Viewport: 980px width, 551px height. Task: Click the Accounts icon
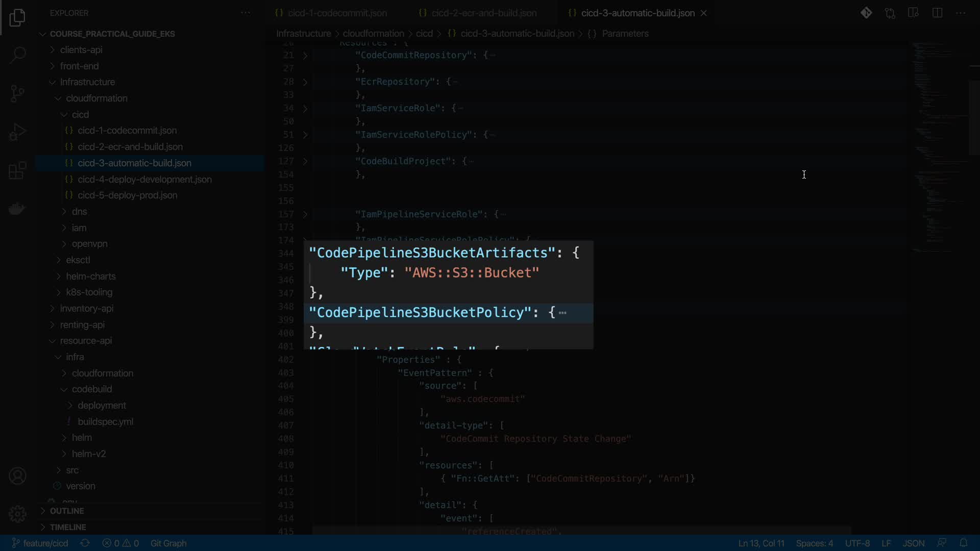(17, 476)
